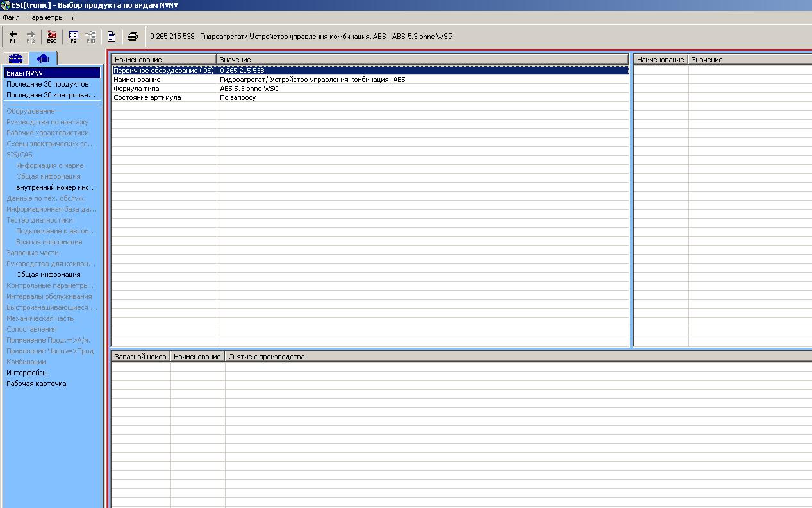Viewport: 812px width, 508px height.
Task: Open the F9 list view icon
Action: [73, 37]
